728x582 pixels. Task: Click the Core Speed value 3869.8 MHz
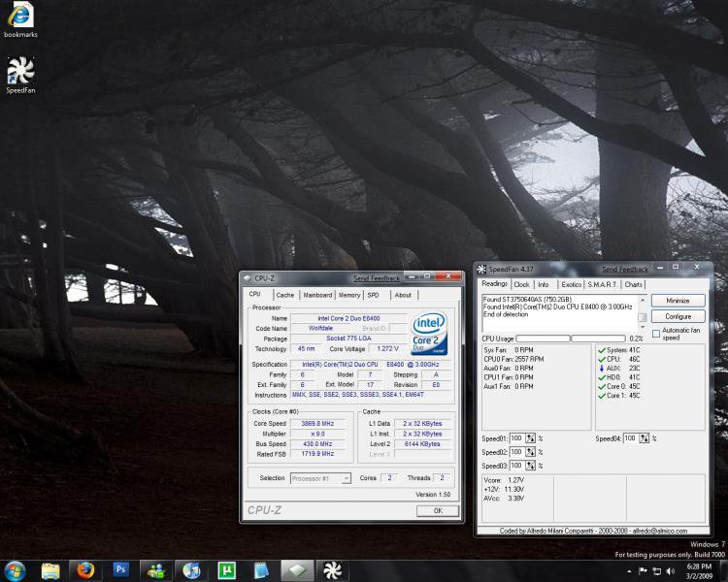(x=317, y=423)
